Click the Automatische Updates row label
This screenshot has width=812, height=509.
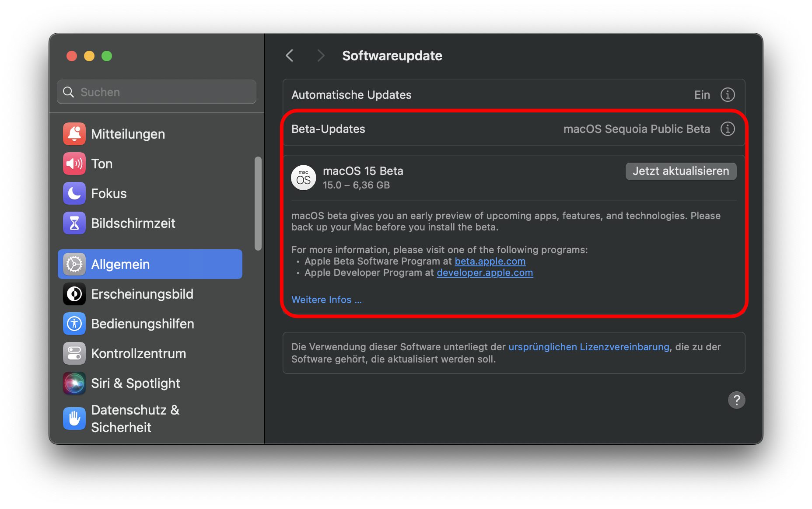pos(351,95)
